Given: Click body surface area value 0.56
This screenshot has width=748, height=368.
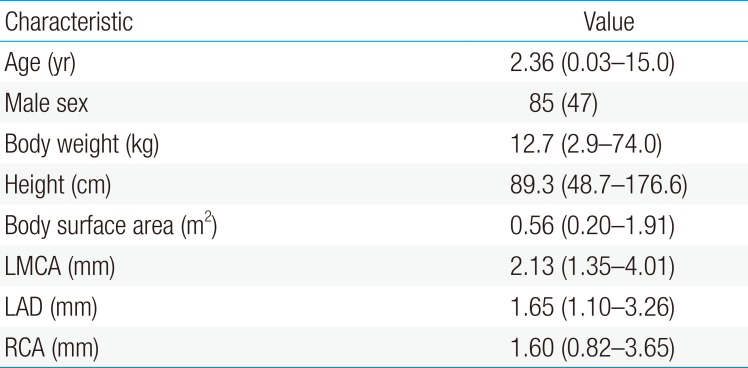Looking at the screenshot, I should (531, 227).
